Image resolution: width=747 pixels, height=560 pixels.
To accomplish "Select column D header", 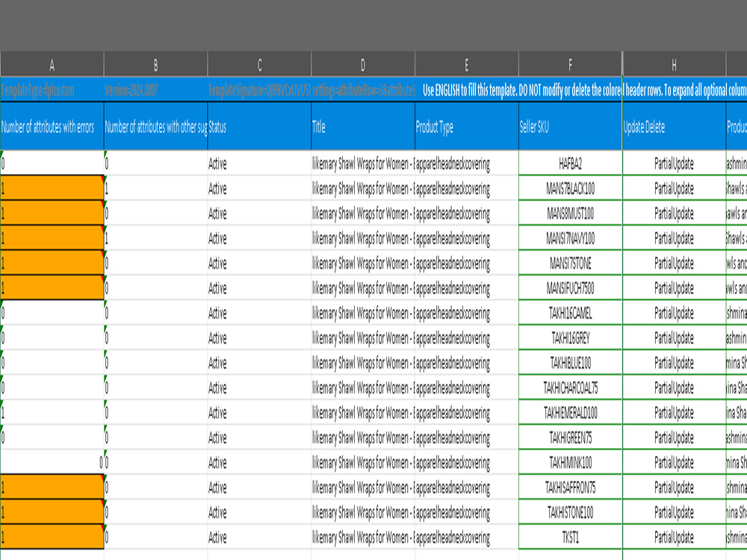I will [x=363, y=64].
